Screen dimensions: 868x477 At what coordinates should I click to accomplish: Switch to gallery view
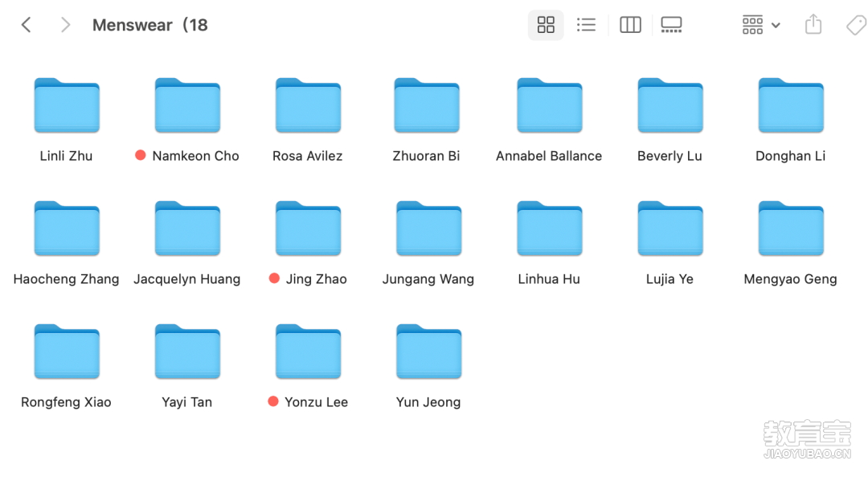click(671, 25)
